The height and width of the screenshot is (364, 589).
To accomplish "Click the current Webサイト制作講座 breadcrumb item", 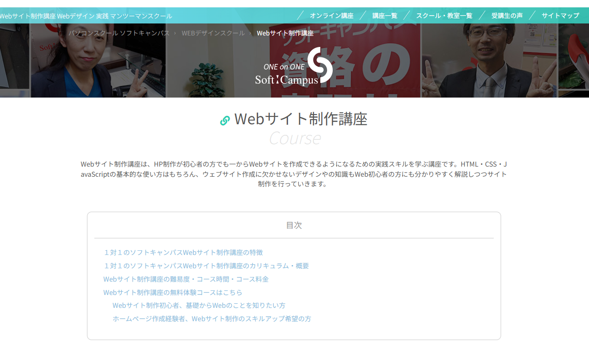I will [285, 33].
